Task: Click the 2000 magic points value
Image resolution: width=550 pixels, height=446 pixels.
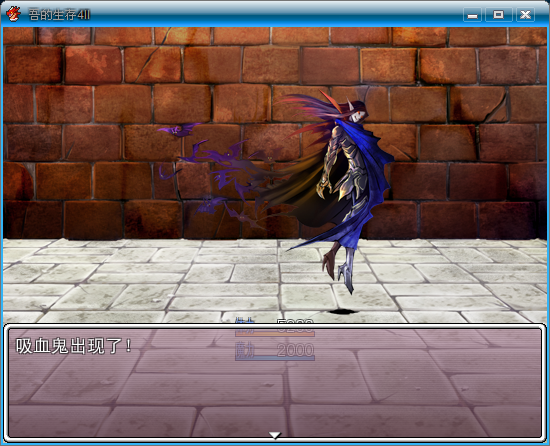Action: (x=295, y=350)
